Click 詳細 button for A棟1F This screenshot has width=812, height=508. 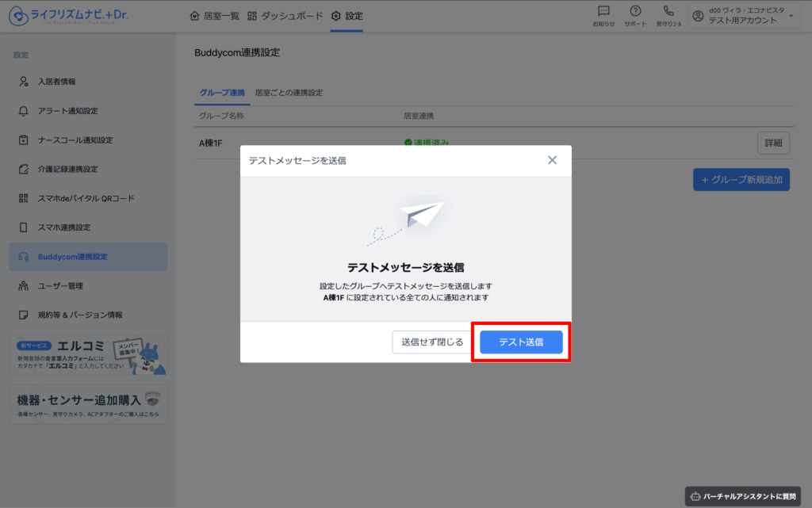(x=773, y=143)
